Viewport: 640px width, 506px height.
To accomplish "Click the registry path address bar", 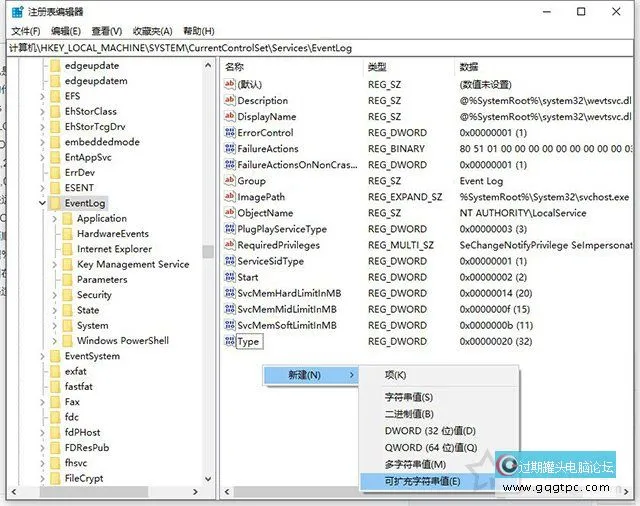I will (x=320, y=48).
